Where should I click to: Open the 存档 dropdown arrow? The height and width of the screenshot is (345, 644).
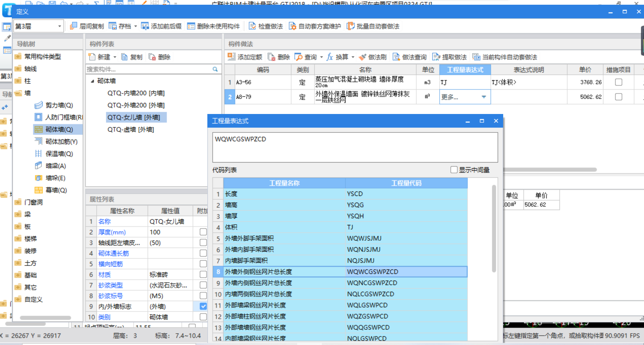(x=135, y=26)
